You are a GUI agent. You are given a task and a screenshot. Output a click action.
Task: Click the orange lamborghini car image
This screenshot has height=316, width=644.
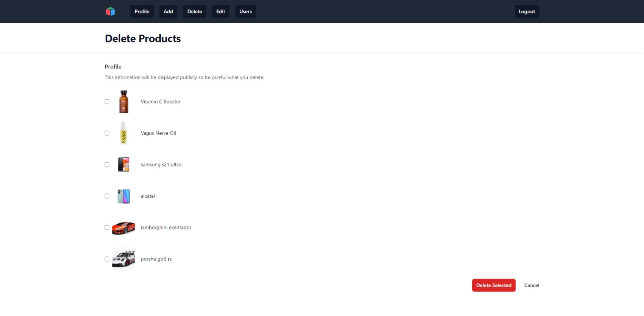[123, 228]
